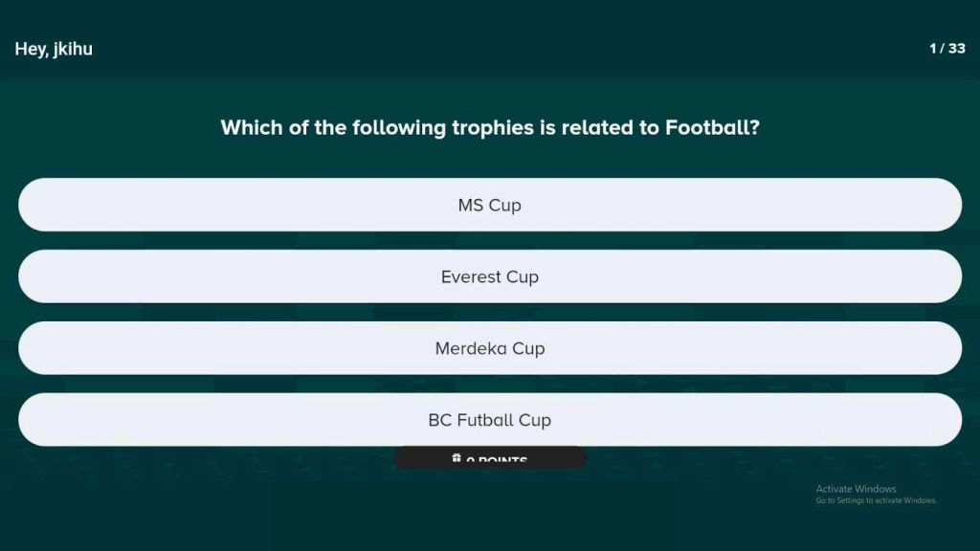Click the 1 / 33 question counter
The height and width of the screenshot is (551, 980).
pyautogui.click(x=947, y=48)
